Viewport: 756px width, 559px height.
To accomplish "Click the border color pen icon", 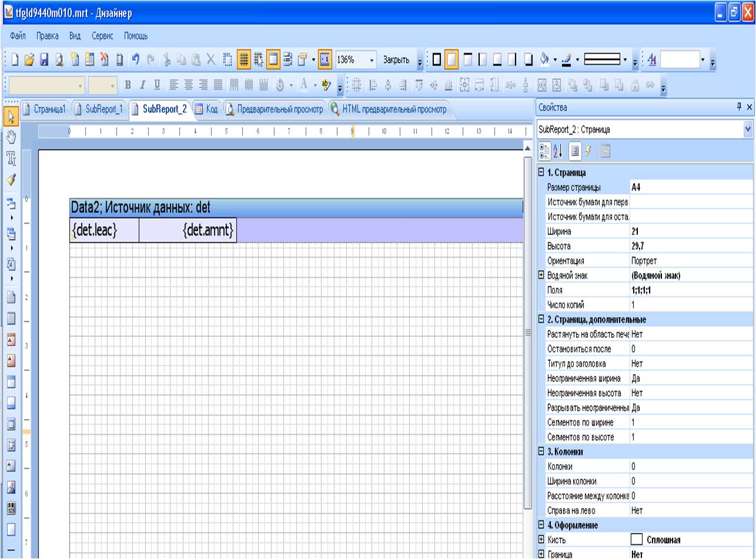I will pos(566,60).
